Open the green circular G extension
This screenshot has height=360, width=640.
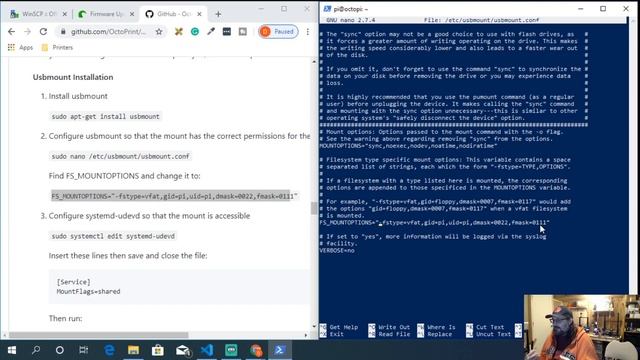point(195,31)
